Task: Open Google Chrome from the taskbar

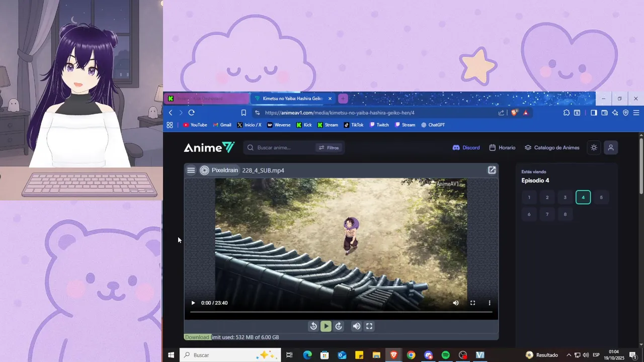Action: click(411, 355)
